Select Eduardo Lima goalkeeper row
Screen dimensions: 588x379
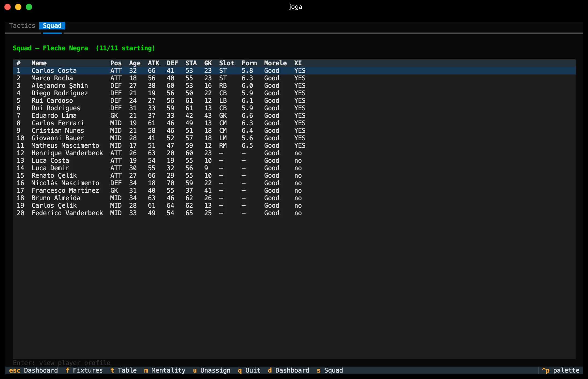coord(294,116)
